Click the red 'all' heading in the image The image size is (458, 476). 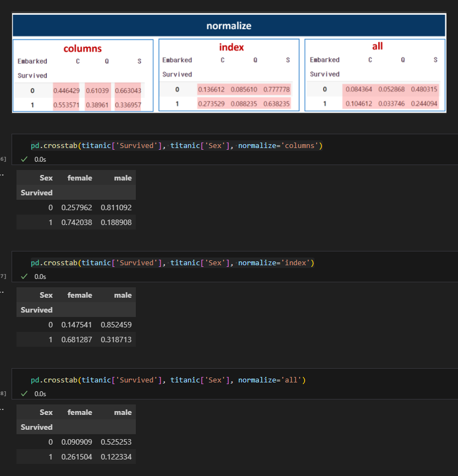click(377, 46)
